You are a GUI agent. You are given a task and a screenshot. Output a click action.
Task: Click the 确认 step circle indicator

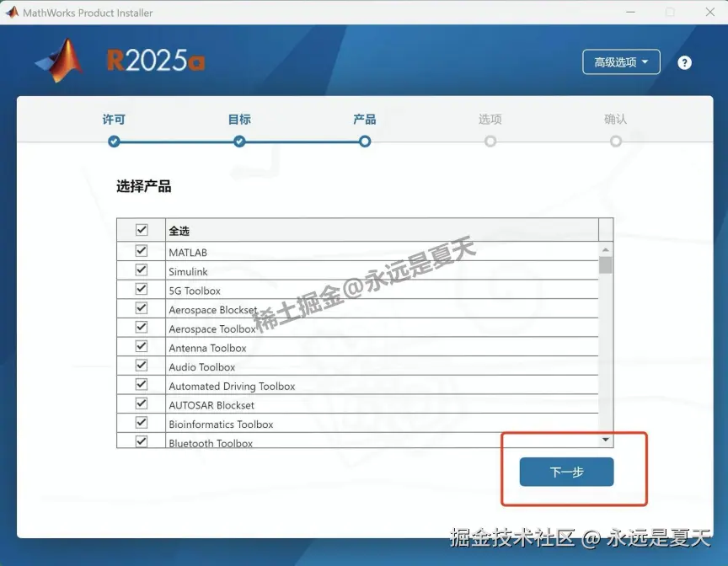[615, 141]
